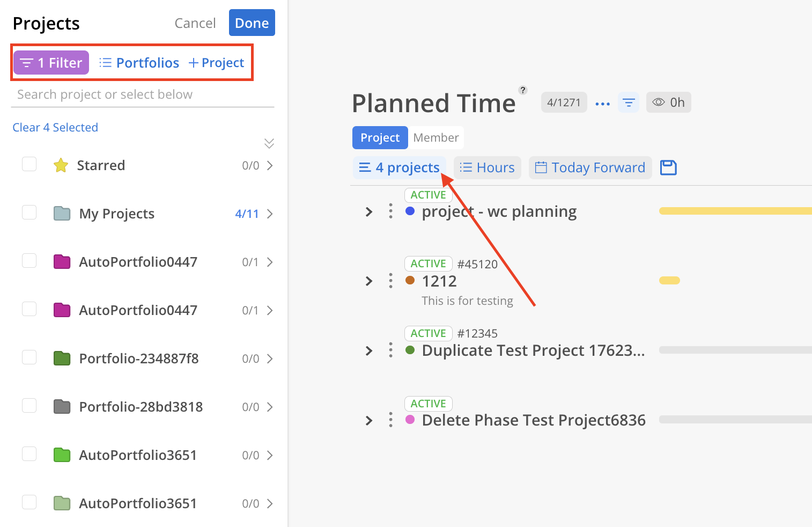Tick the Starred checkbox

click(29, 164)
